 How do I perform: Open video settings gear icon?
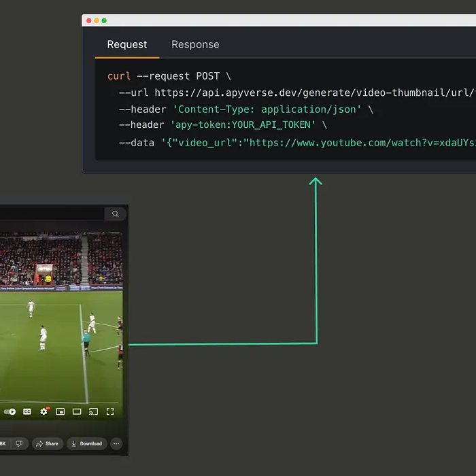point(44,411)
